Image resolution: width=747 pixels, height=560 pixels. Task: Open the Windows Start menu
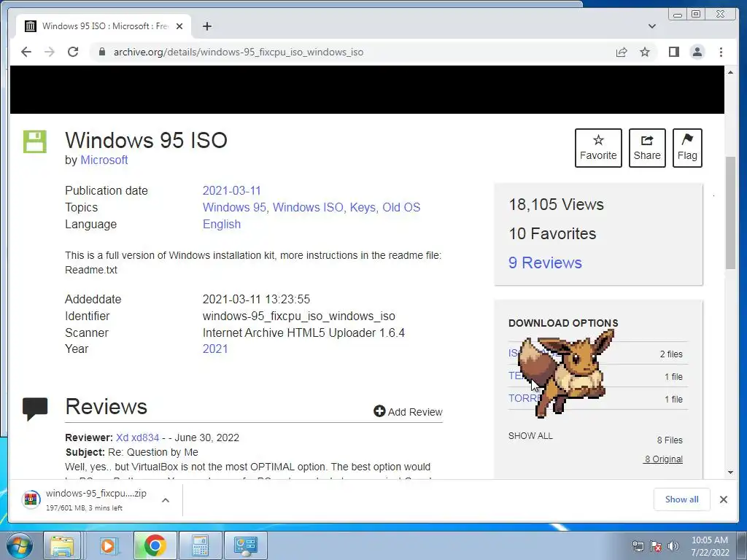(x=20, y=545)
